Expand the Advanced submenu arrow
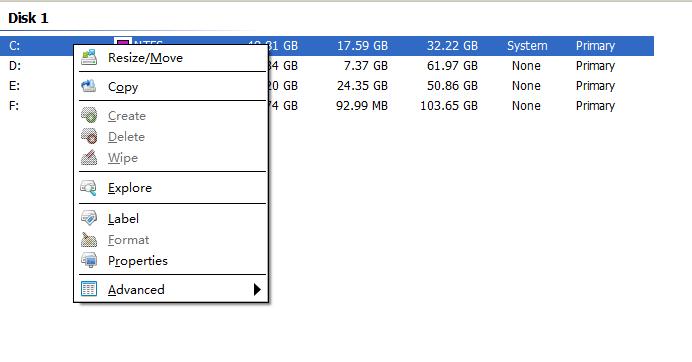Image resolution: width=692 pixels, height=362 pixels. tap(257, 290)
